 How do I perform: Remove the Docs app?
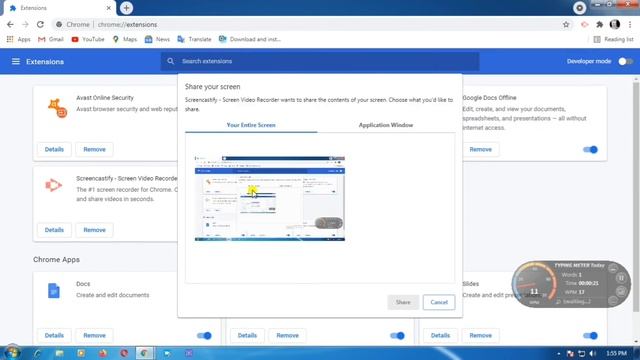pos(94,336)
